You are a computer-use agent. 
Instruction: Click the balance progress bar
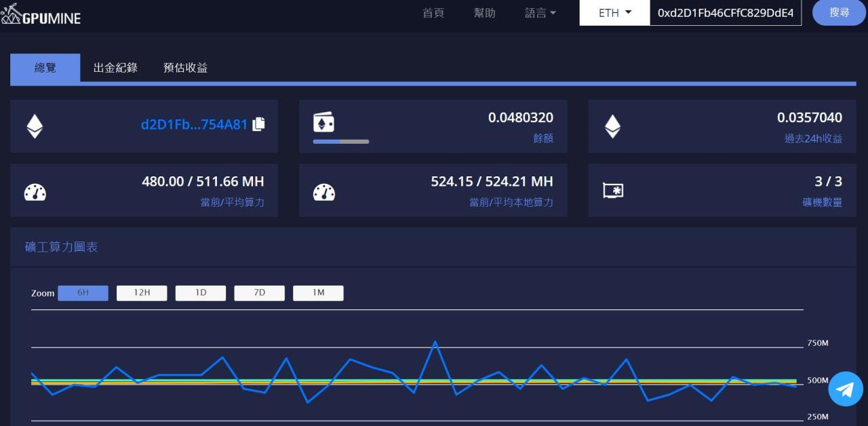point(340,142)
